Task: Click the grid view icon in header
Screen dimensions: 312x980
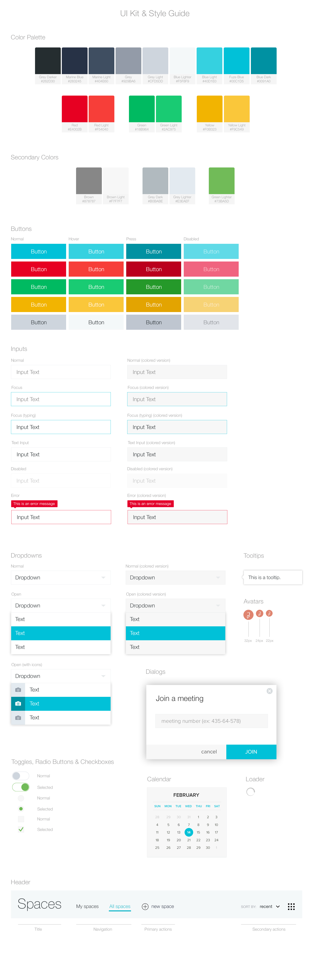Action: [291, 907]
